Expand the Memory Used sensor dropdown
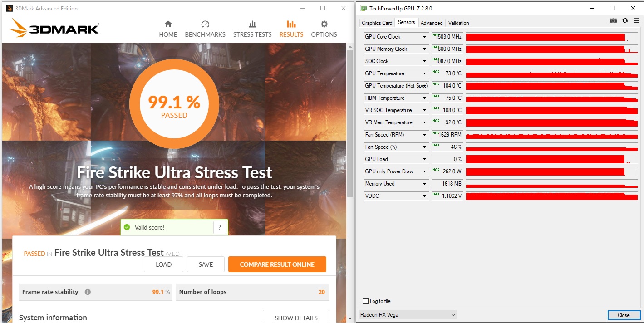The height and width of the screenshot is (323, 644). click(x=424, y=184)
